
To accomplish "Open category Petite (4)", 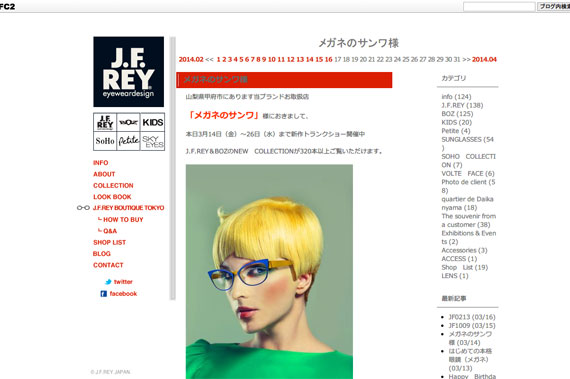I will (455, 131).
